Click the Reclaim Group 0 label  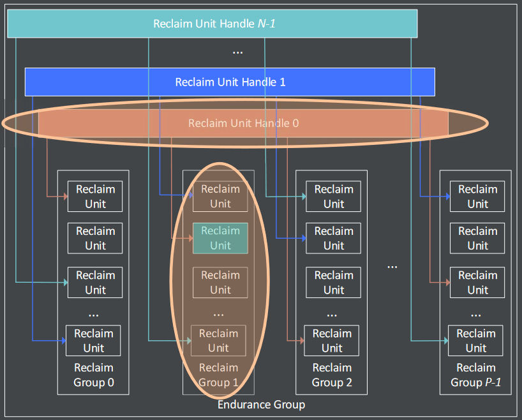tap(93, 375)
